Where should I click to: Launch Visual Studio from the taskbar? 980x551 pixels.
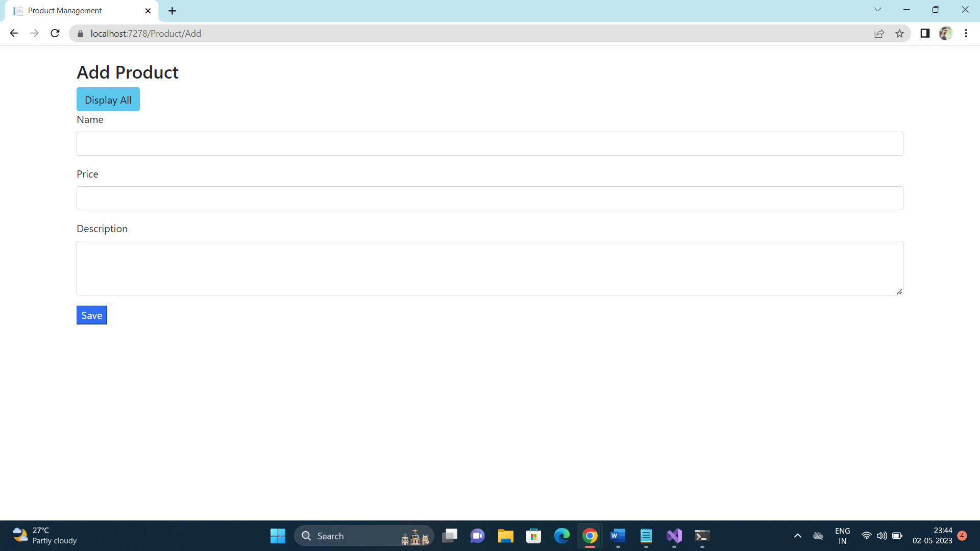674,536
